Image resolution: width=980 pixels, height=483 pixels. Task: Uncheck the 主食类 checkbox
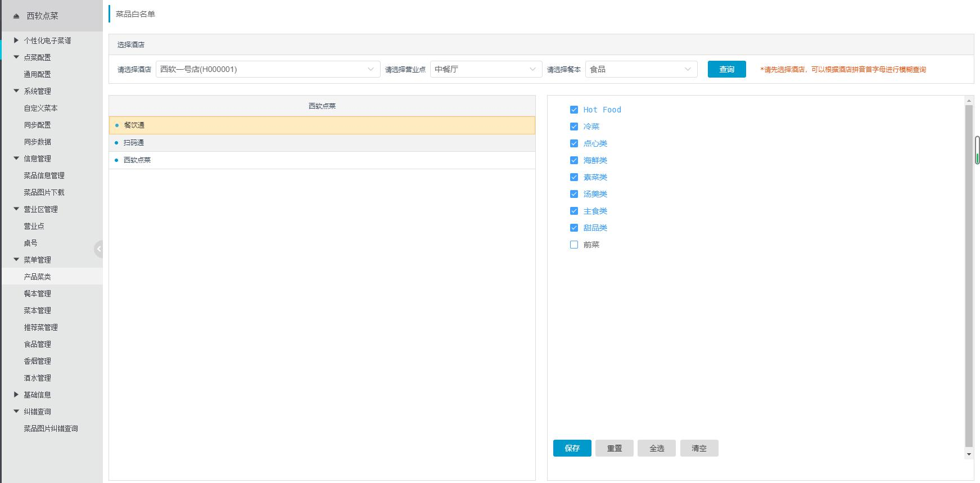click(574, 211)
